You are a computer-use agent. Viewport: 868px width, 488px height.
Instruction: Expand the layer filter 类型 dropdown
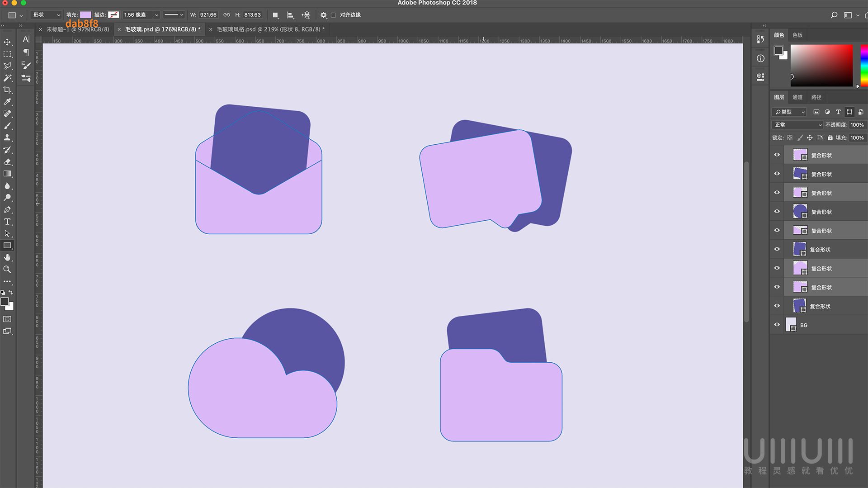pos(789,112)
